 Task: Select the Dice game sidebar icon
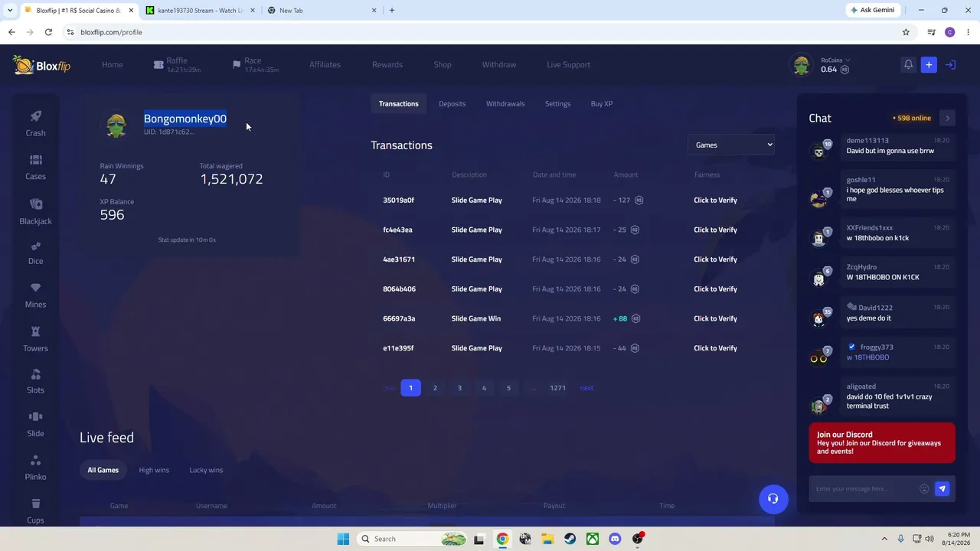point(35,253)
